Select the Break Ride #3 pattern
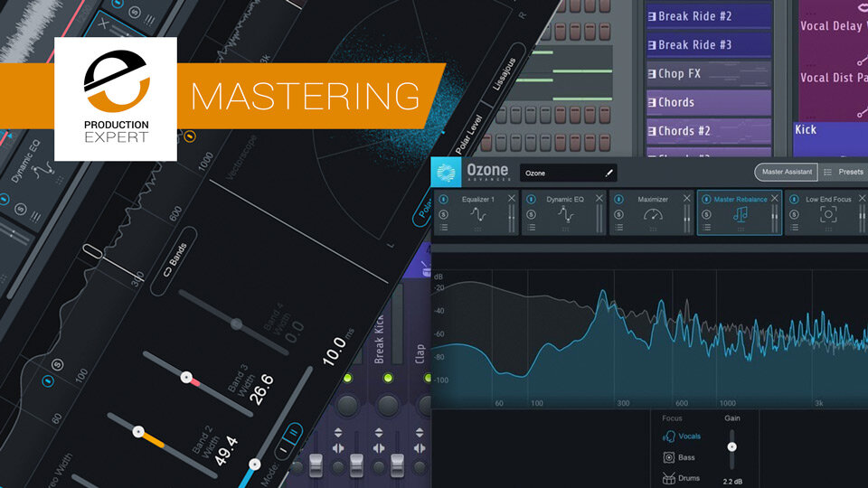Viewport: 868px width, 488px height. pos(709,45)
